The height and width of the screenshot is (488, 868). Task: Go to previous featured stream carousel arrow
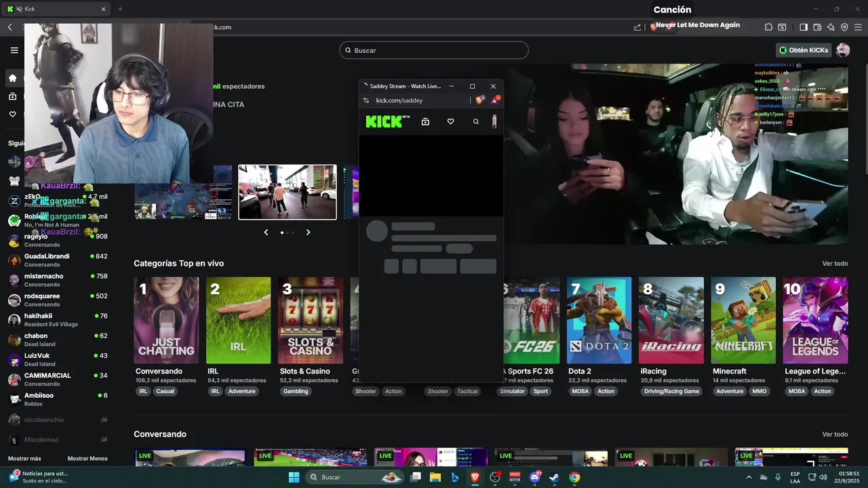point(266,232)
